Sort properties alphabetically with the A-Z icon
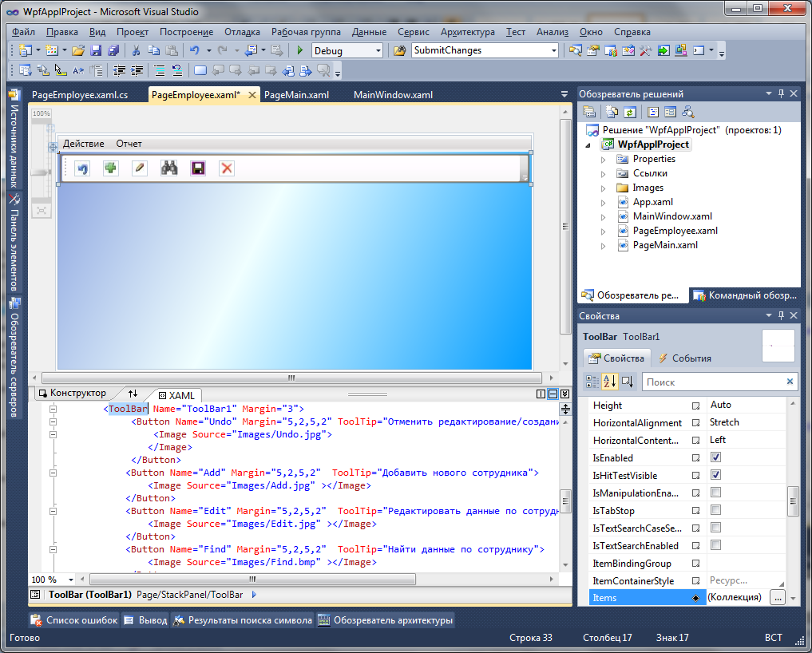 click(609, 382)
